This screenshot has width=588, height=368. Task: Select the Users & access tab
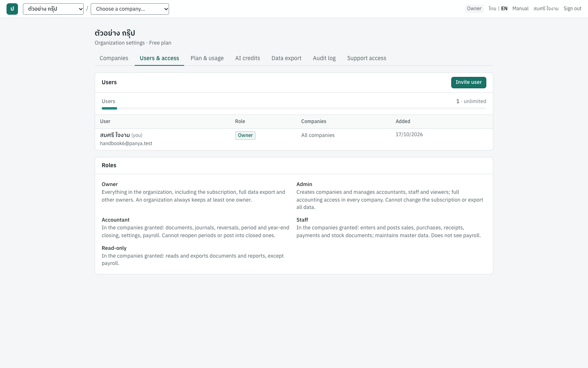[x=159, y=58]
